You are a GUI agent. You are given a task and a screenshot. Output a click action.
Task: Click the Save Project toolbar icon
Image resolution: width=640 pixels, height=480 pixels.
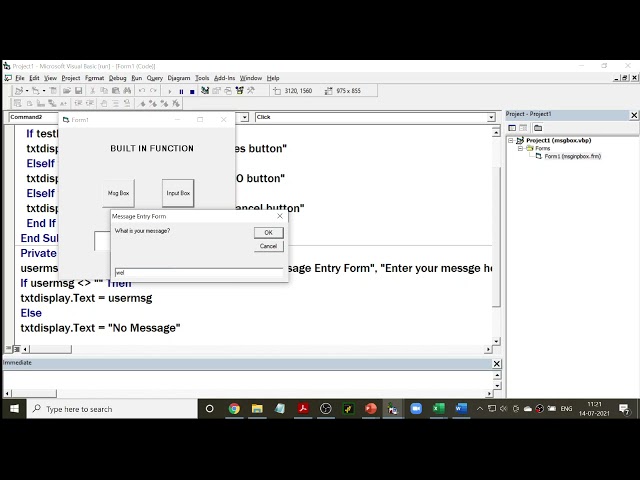tap(78, 91)
